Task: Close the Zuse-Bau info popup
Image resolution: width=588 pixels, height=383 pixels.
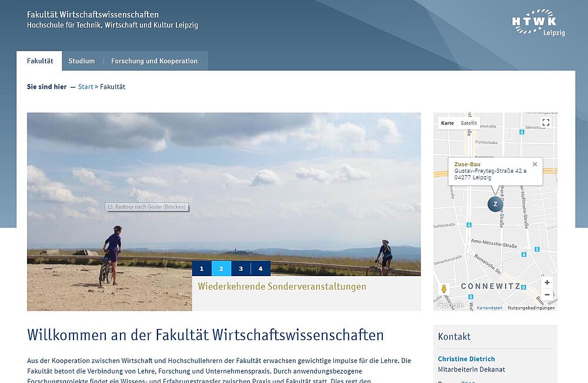Action: point(534,164)
